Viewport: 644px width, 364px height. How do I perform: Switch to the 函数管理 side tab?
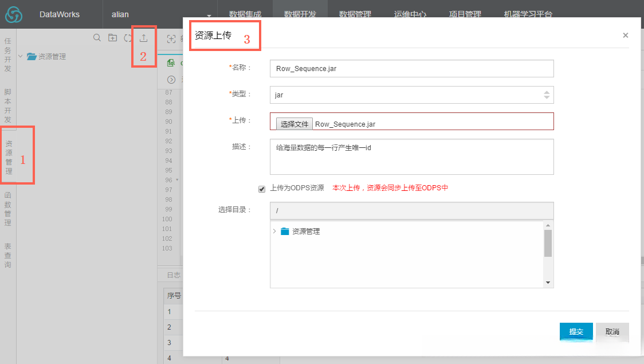[8, 209]
